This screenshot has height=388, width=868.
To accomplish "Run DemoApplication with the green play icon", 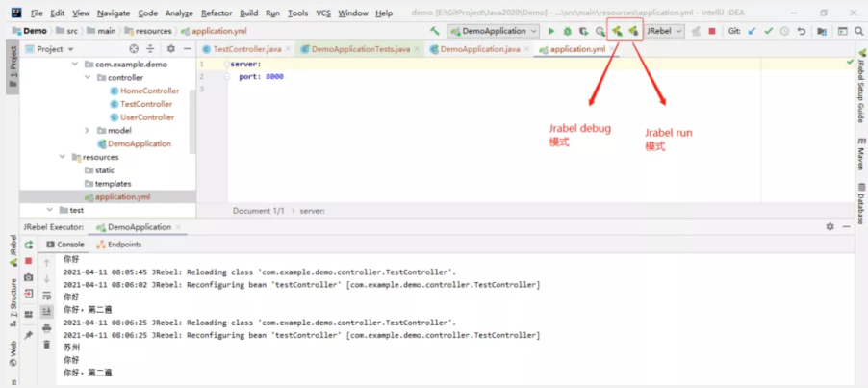I will [x=550, y=31].
